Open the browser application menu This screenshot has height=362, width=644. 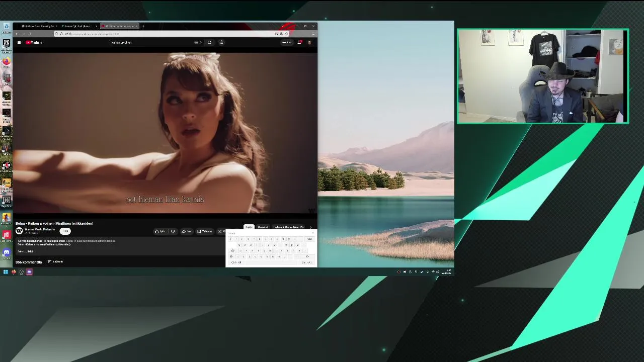pos(313,34)
